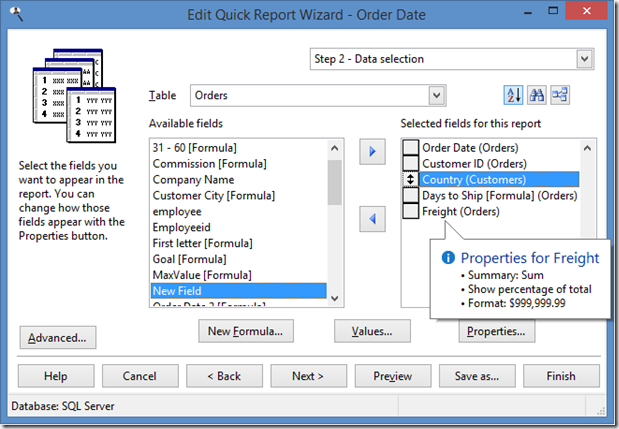Select Commission [Formula] field
619x429 pixels.
coord(238,163)
